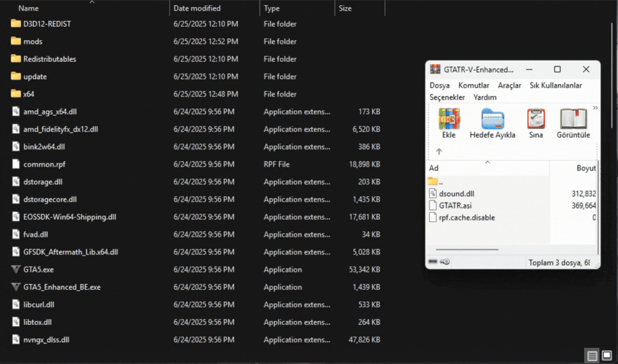Expand hidden WinRAR toolbar items chevron
Image resolution: width=618 pixels, height=364 pixels.
coord(595,108)
